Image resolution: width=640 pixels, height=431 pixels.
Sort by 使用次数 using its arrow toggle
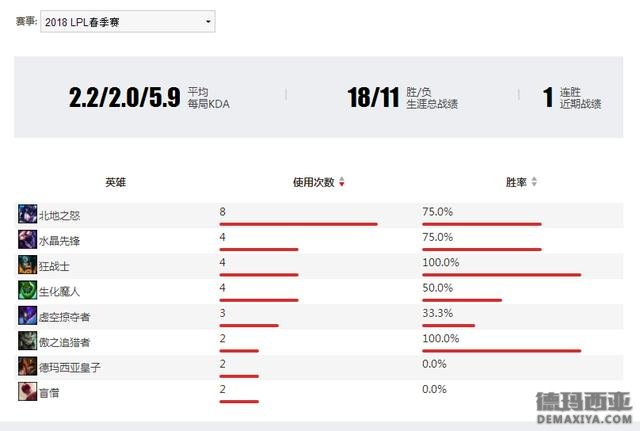[x=342, y=182]
